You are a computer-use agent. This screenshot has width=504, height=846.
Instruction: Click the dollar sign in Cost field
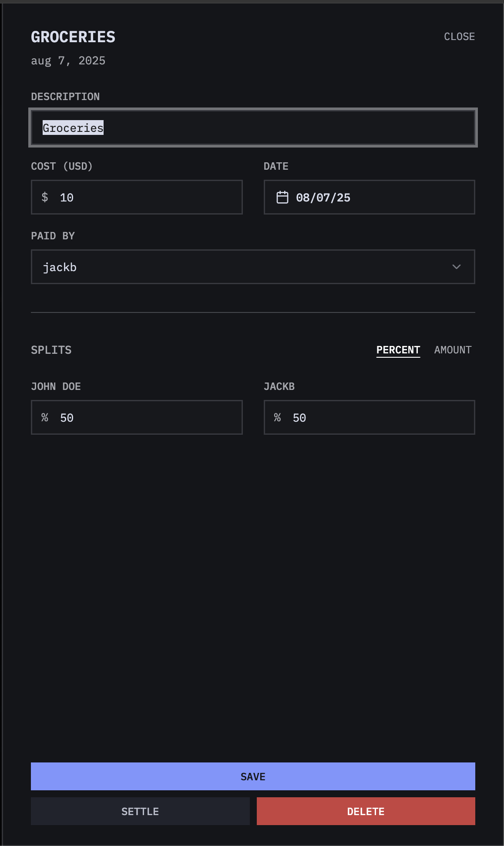(x=45, y=197)
